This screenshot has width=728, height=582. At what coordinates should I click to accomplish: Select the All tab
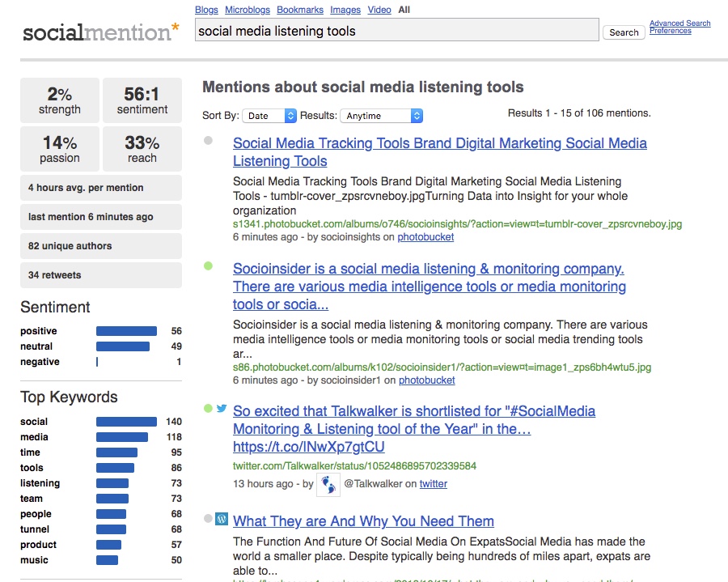(404, 10)
